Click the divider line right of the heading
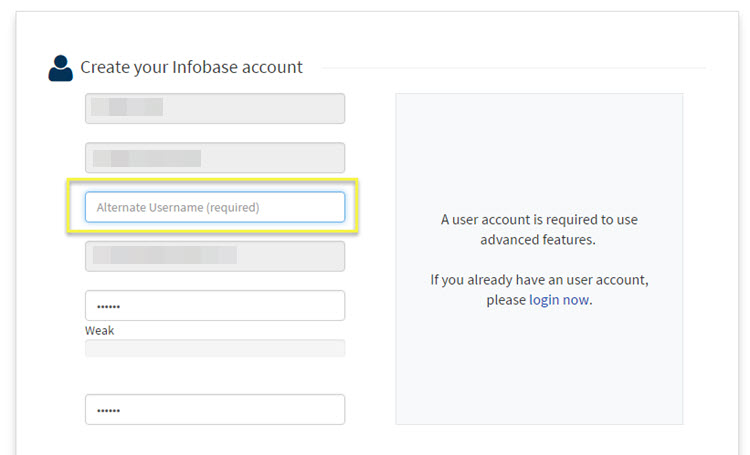 (514, 68)
